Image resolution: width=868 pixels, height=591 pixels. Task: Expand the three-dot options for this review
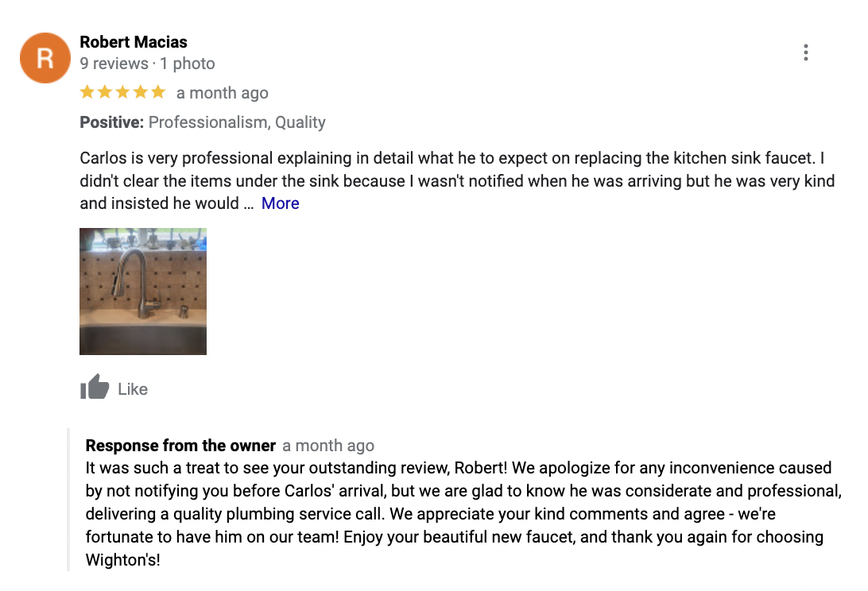[x=805, y=52]
